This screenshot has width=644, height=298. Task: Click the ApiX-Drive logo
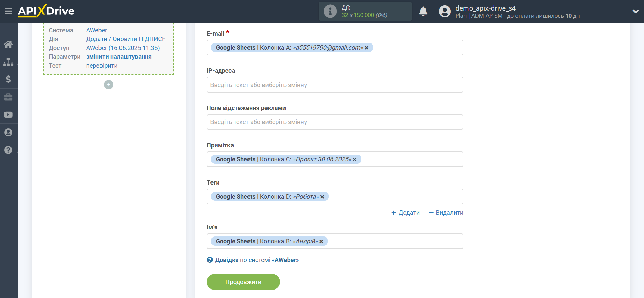pyautogui.click(x=46, y=11)
